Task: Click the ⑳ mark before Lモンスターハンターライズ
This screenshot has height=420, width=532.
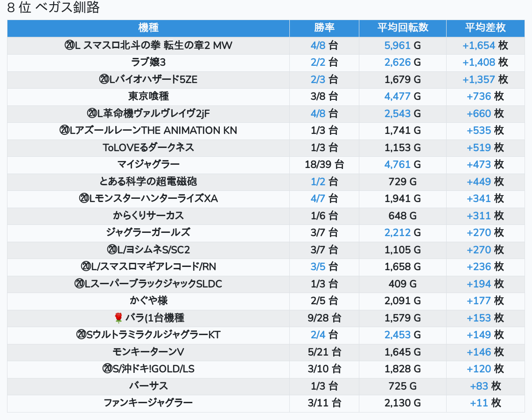Action: [84, 199]
